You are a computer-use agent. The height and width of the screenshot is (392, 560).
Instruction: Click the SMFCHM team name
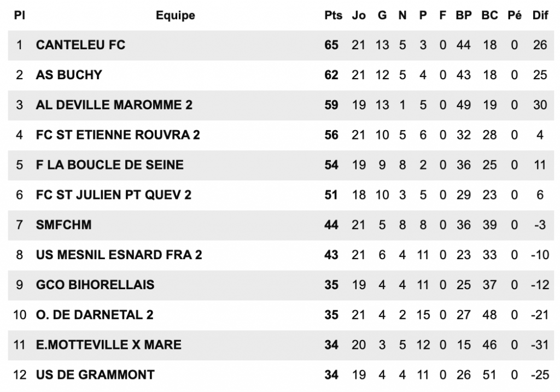pos(63,225)
